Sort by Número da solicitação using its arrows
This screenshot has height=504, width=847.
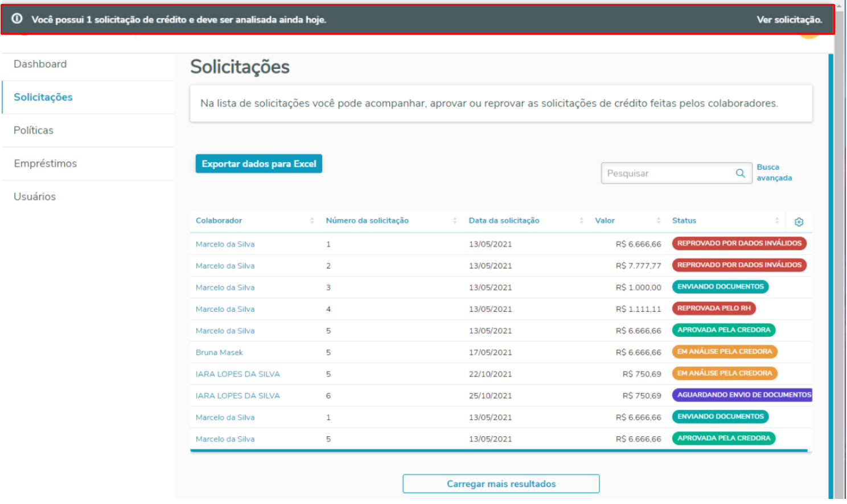455,221
